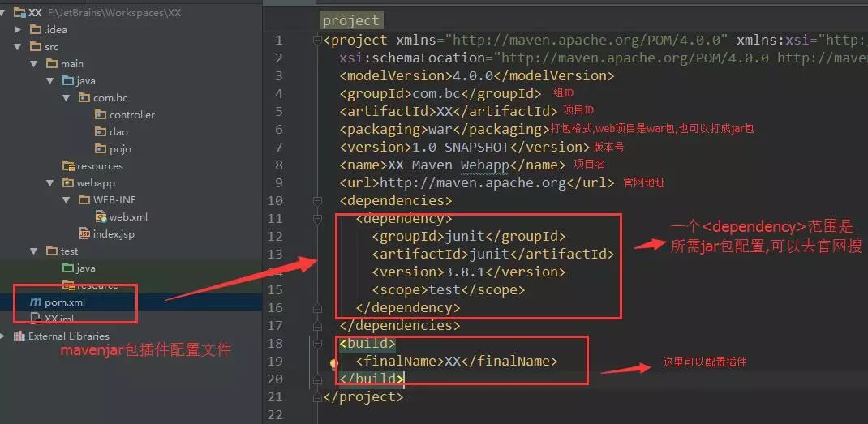The width and height of the screenshot is (868, 424).
Task: Click the blue java source folder under main
Action: (68, 81)
